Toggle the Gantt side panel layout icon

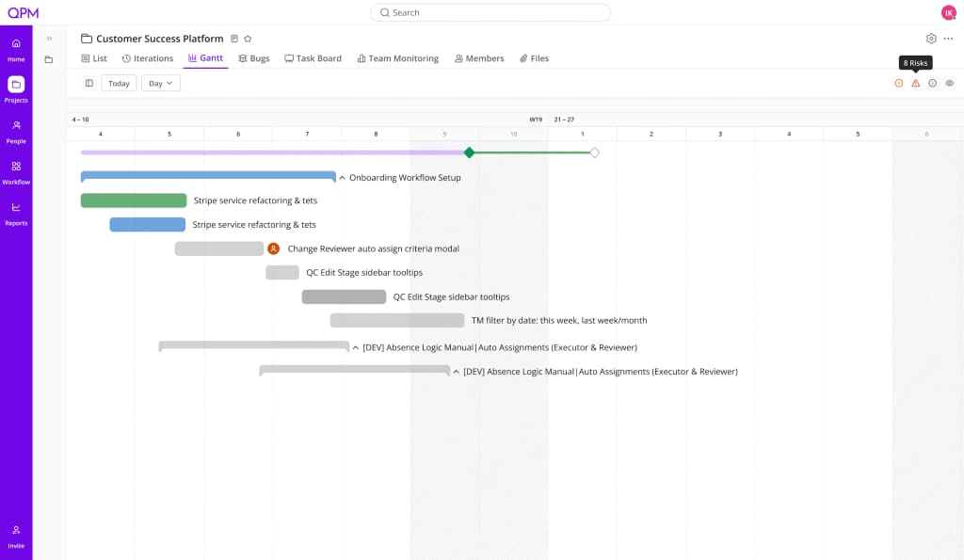click(x=89, y=83)
